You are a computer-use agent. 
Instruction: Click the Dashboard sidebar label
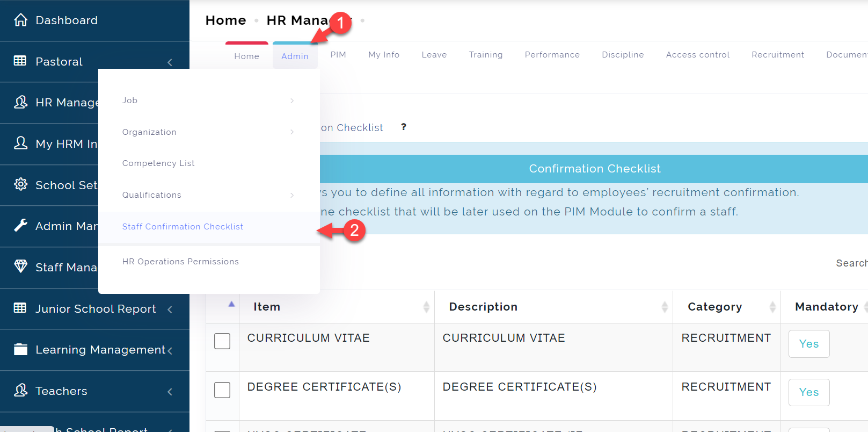[67, 20]
